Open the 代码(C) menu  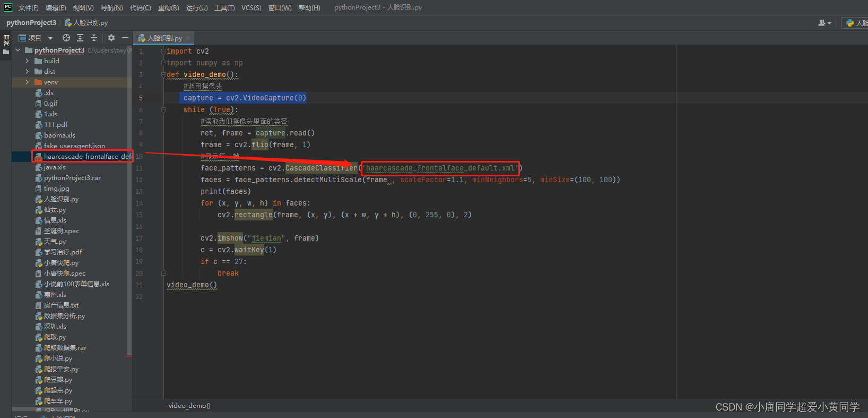(141, 7)
